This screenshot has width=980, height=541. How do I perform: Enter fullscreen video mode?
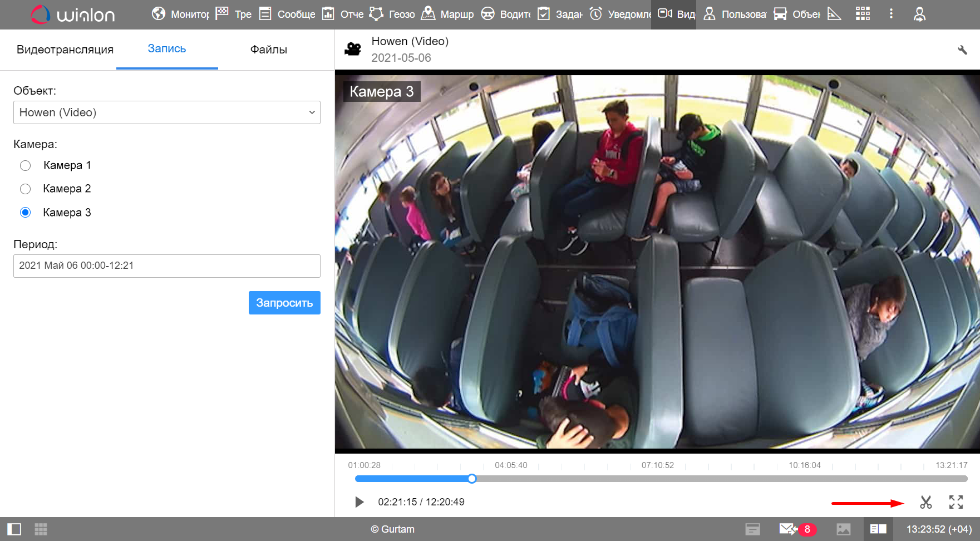tap(956, 502)
